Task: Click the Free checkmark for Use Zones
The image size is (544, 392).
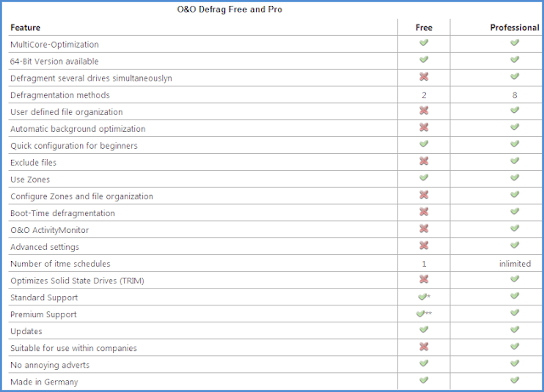Action: (423, 178)
